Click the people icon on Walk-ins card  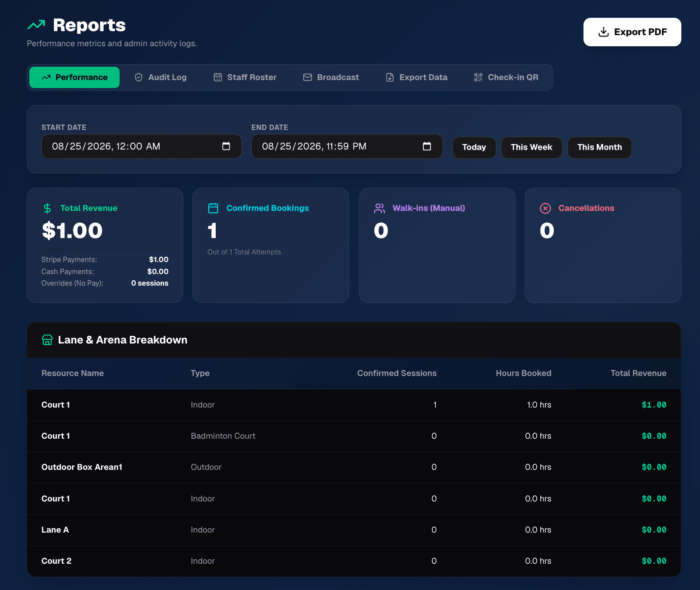point(379,208)
